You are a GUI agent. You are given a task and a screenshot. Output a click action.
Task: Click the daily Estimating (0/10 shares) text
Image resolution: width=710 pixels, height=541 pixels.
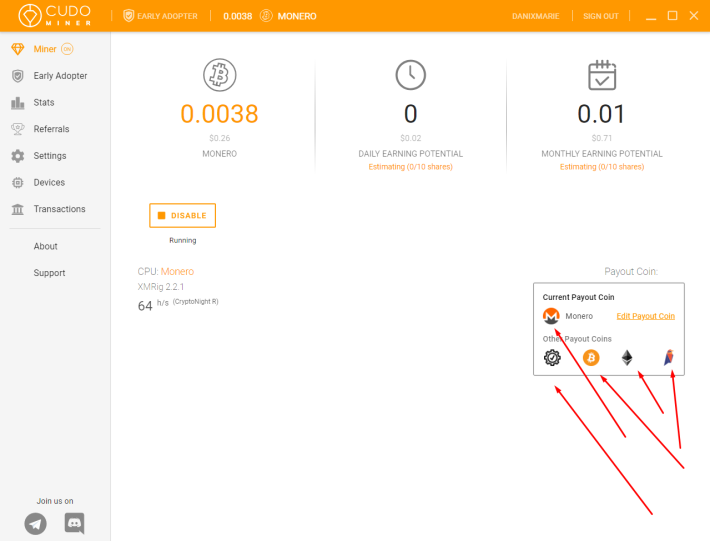[410, 167]
